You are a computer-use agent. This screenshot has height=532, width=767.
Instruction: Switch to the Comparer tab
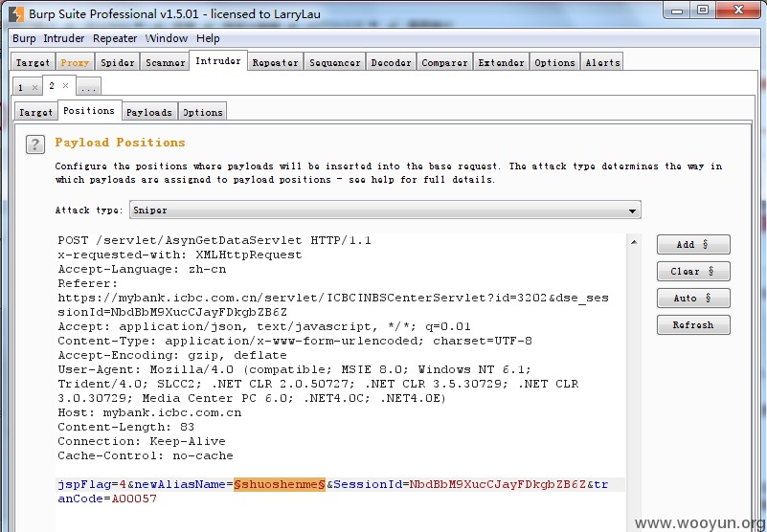[x=444, y=62]
